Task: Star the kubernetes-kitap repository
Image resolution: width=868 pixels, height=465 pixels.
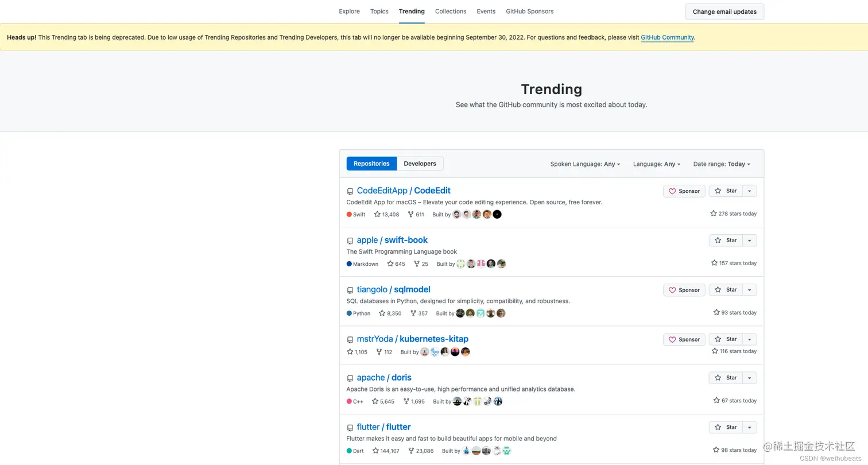Action: (x=726, y=339)
